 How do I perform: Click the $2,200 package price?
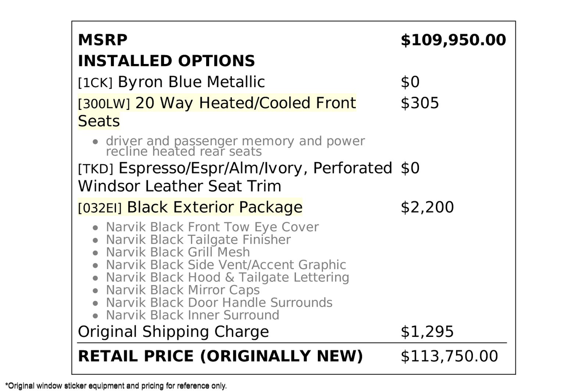click(x=427, y=207)
